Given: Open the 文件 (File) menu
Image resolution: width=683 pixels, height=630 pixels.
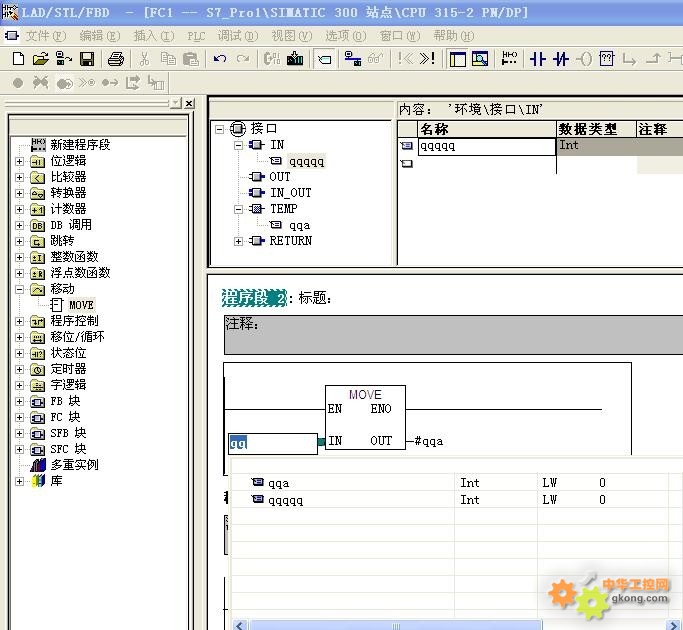Looking at the screenshot, I should tap(45, 36).
